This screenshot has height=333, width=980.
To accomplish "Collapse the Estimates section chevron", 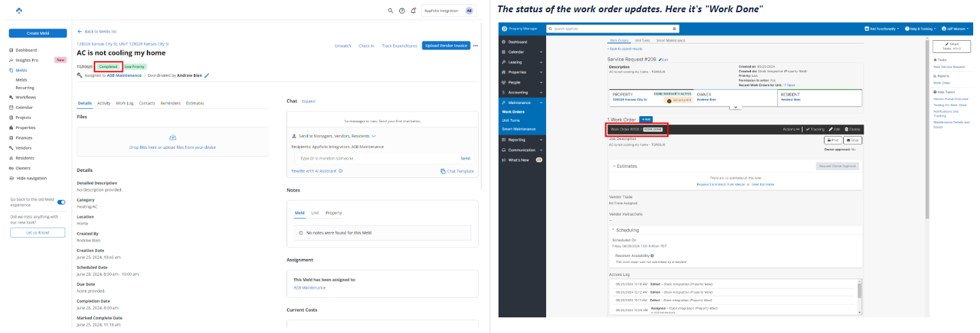I will click(x=614, y=166).
